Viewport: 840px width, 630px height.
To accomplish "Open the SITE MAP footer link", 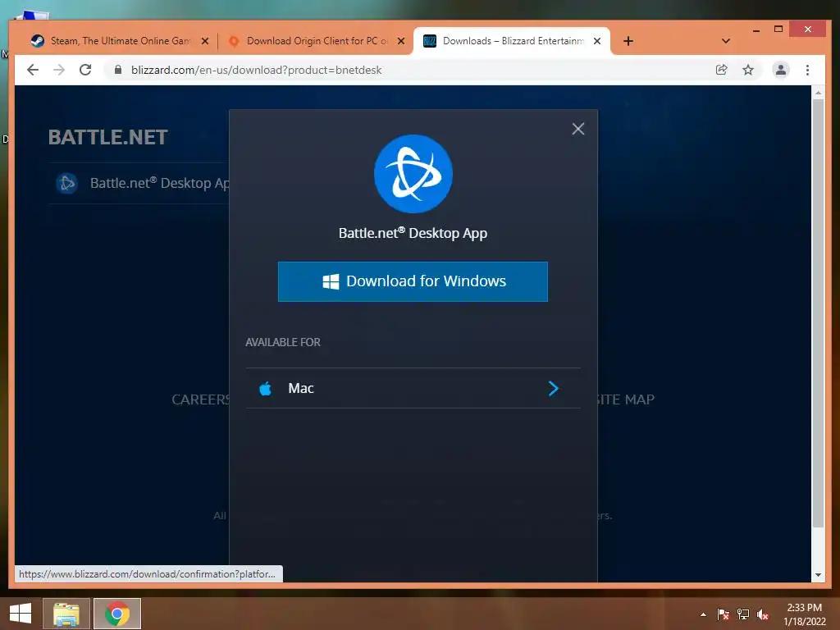I will tap(626, 399).
